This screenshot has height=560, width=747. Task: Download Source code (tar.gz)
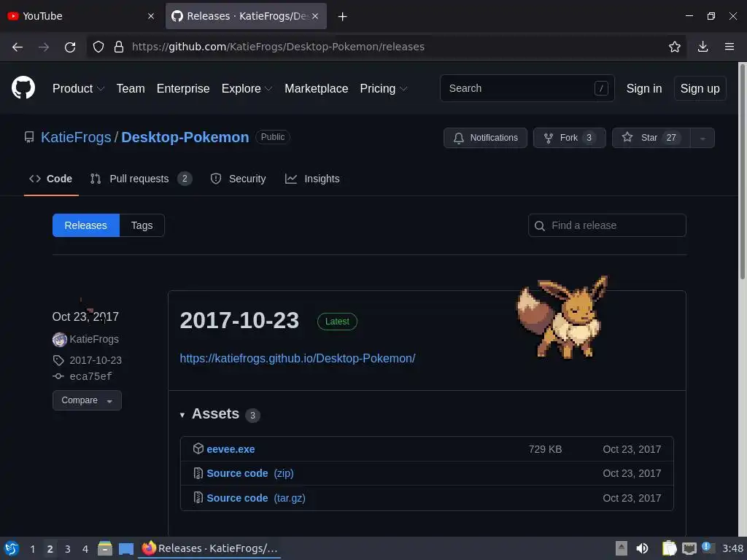[x=256, y=498]
